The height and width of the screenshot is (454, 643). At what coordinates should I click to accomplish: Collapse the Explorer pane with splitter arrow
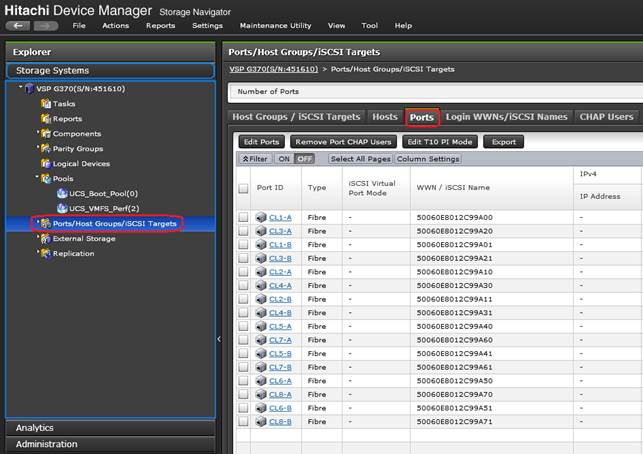(x=219, y=339)
